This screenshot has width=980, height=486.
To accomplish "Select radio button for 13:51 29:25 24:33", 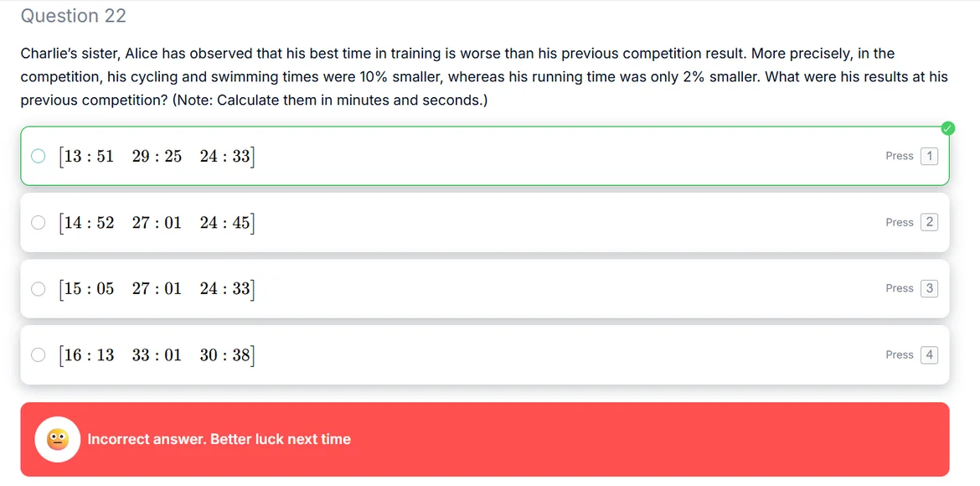I will (38, 156).
